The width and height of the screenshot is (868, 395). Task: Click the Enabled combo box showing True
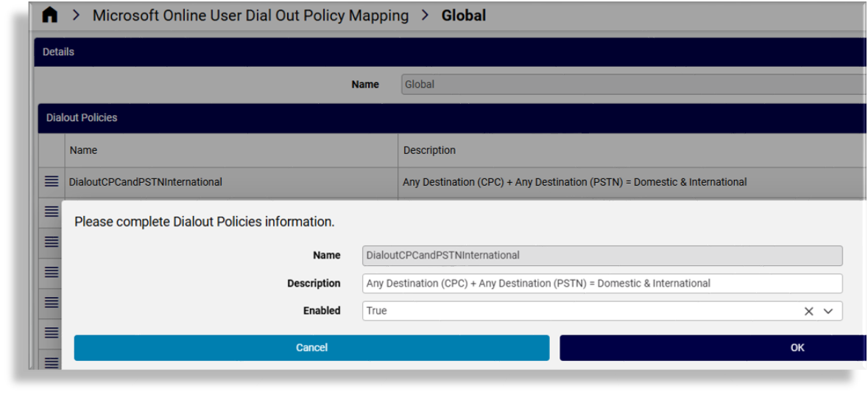[602, 311]
